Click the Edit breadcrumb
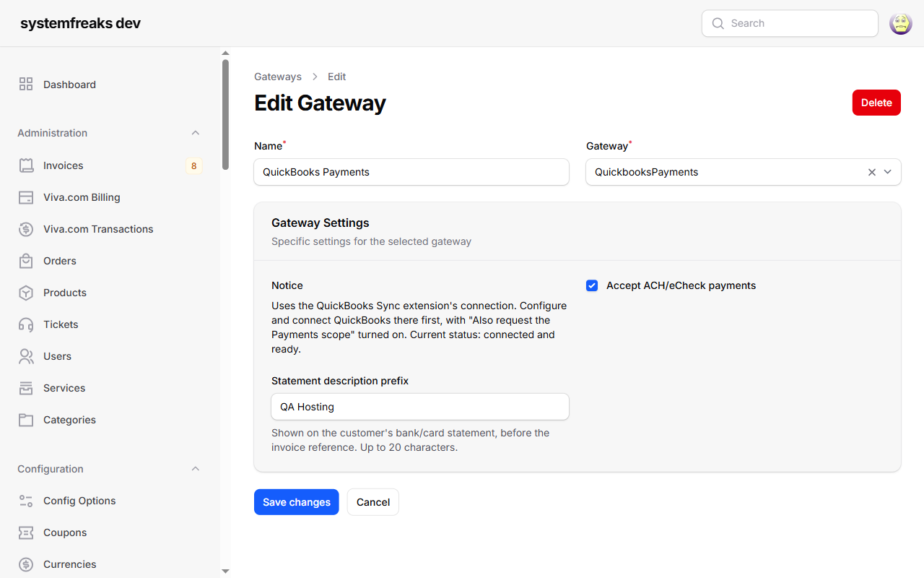The image size is (924, 578). pos(336,77)
